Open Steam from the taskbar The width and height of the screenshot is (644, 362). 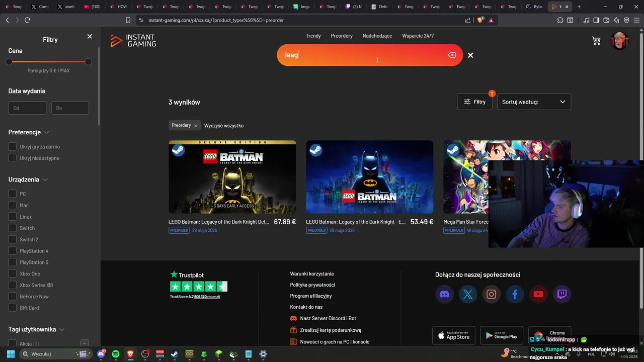click(x=174, y=354)
